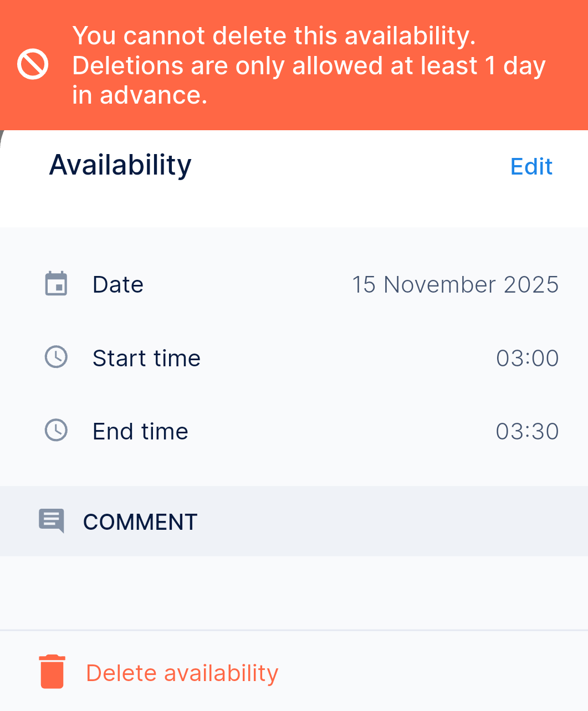Tap the Edit link
This screenshot has height=711, width=588.
531,166
